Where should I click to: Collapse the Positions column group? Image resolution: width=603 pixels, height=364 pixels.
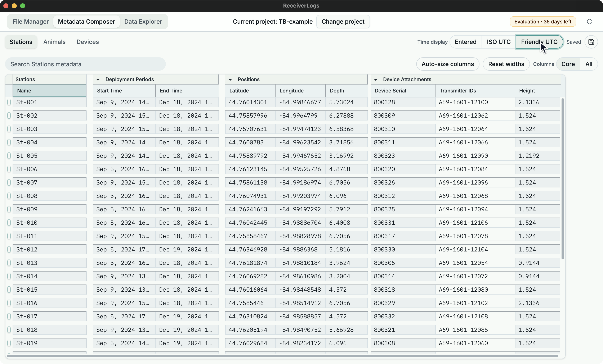click(230, 79)
